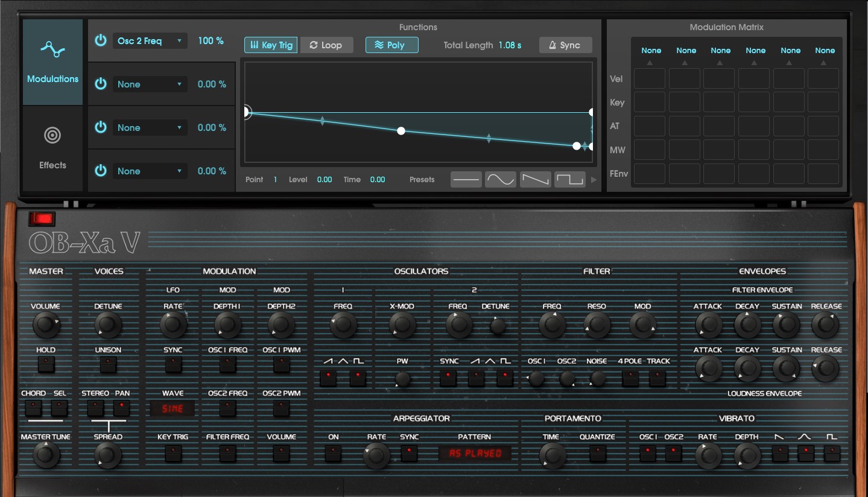The height and width of the screenshot is (497, 868).
Task: Show more function presets with arrow
Action: point(594,180)
